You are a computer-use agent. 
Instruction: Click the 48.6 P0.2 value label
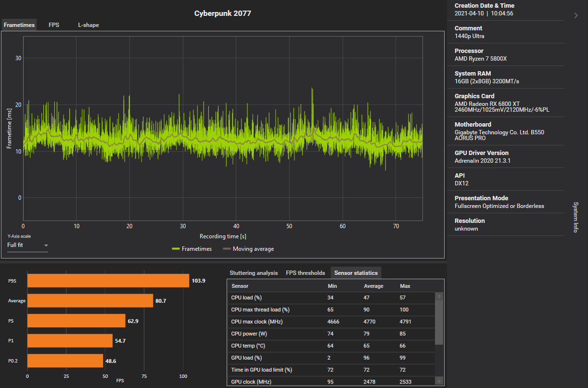pos(111,361)
